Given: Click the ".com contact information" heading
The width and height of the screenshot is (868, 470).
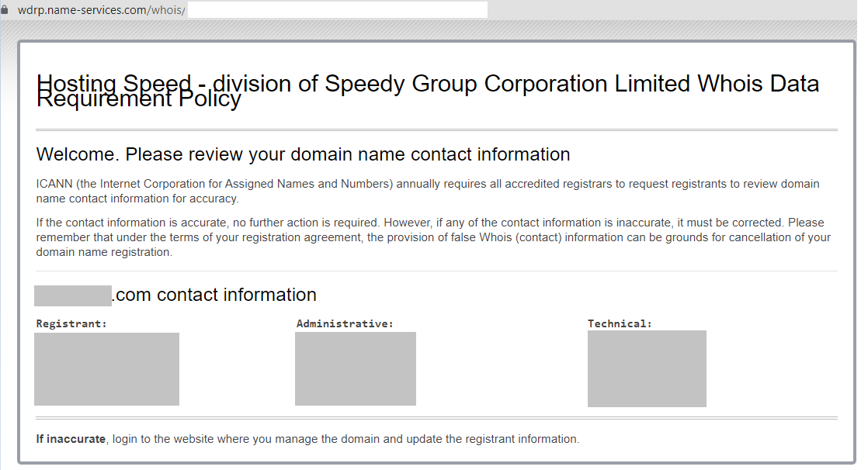Looking at the screenshot, I should pyautogui.click(x=215, y=295).
